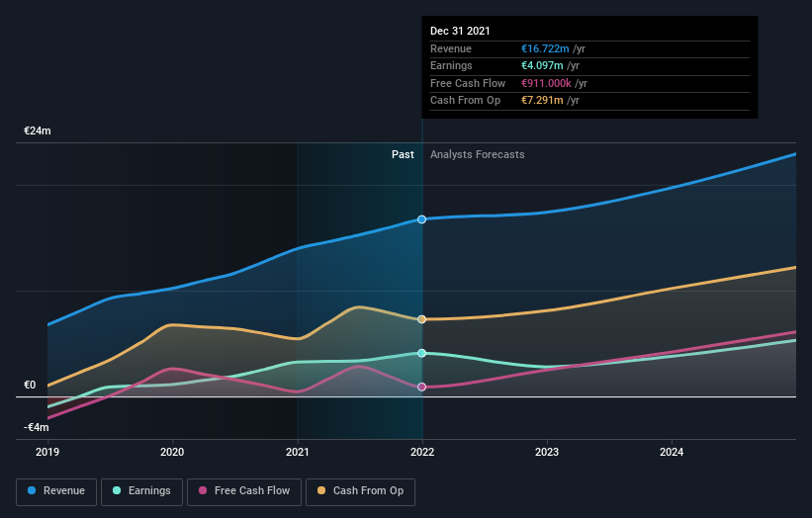Toggle the Free Cash Flow legend button
The image size is (812, 518).
pos(244,491)
